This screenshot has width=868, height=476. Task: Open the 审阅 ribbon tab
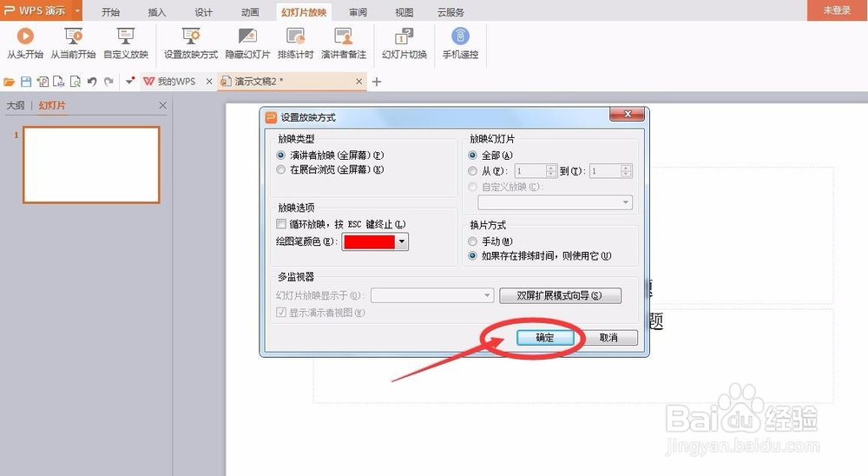tap(358, 11)
